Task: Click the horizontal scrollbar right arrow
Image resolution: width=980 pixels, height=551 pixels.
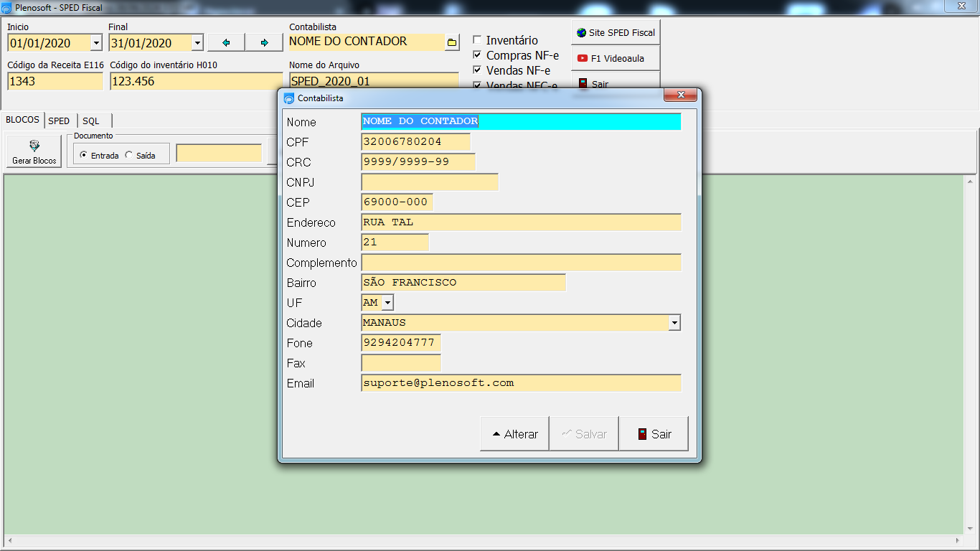Action: (x=958, y=540)
